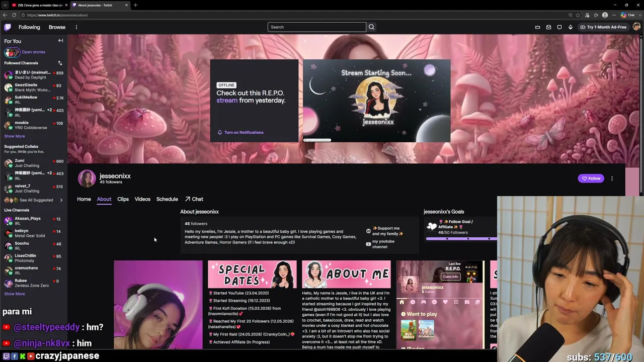This screenshot has width=644, height=362.
Task: Show more followed channels
Action: pyautogui.click(x=15, y=136)
